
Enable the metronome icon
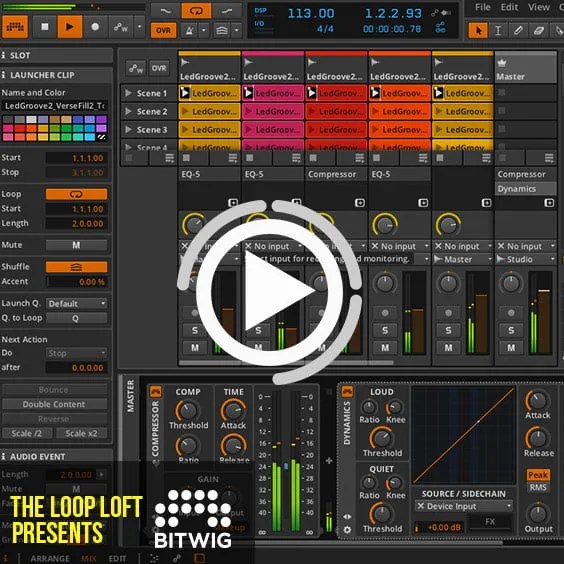click(x=189, y=31)
